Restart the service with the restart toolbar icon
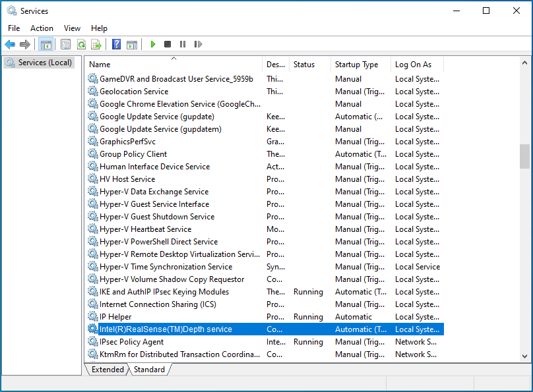Viewport: 533px width, 392px height. tap(199, 44)
